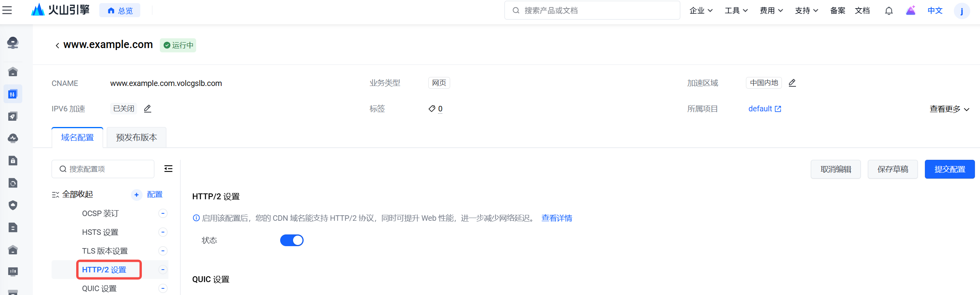Click the 中国内地 region tag
980x295 pixels.
[x=764, y=83]
